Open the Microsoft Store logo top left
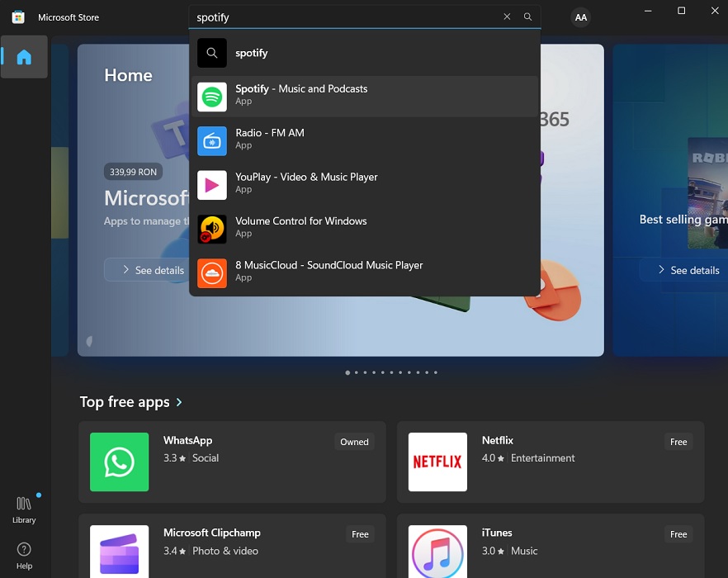 coord(17,17)
